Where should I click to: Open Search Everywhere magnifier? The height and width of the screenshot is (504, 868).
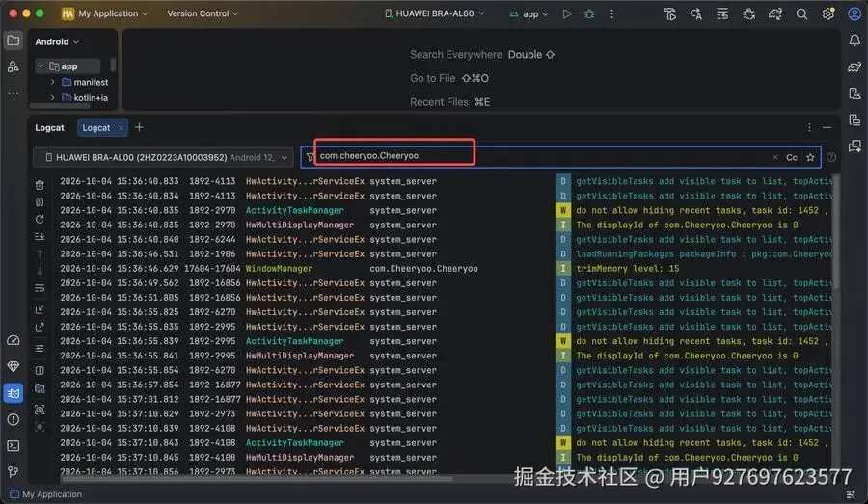tap(801, 14)
